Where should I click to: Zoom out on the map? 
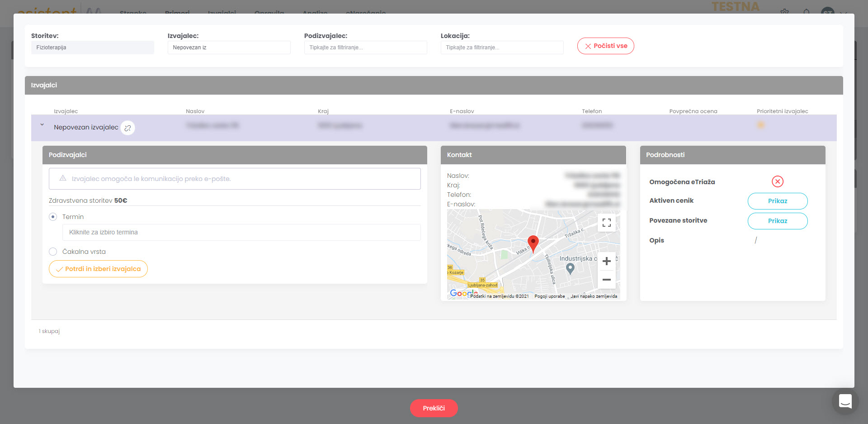[x=606, y=280]
